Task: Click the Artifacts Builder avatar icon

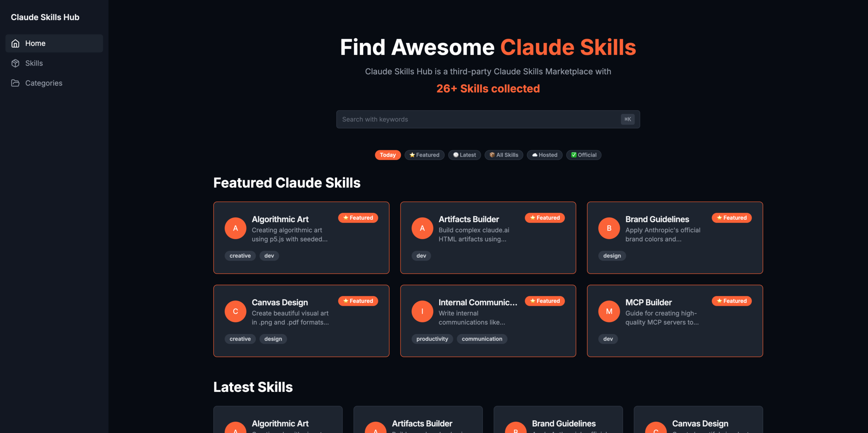Action: 422,228
